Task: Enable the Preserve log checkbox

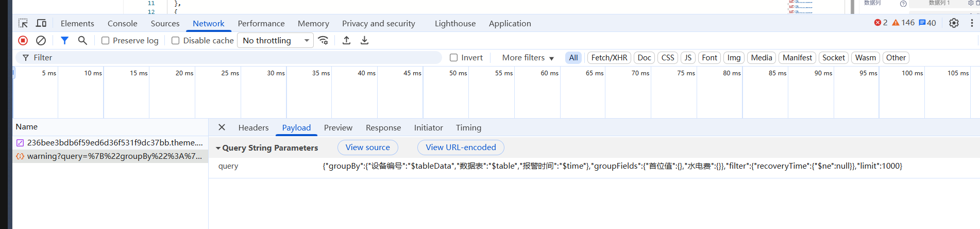Action: [106, 41]
